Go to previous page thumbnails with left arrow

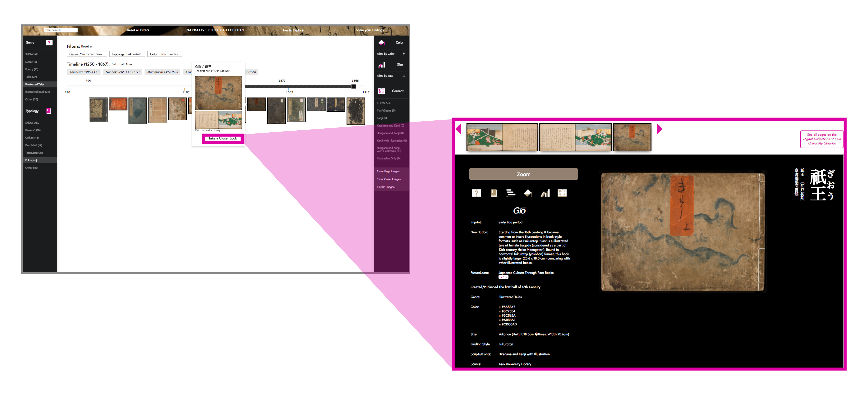click(x=458, y=129)
